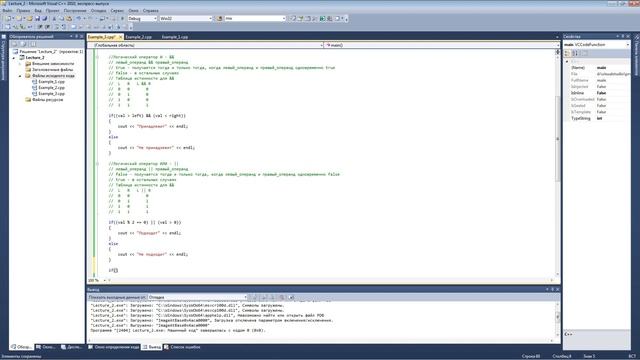This screenshot has width=640, height=360.
Task: Click the Copy toolbar icon
Action: click(x=61, y=18)
